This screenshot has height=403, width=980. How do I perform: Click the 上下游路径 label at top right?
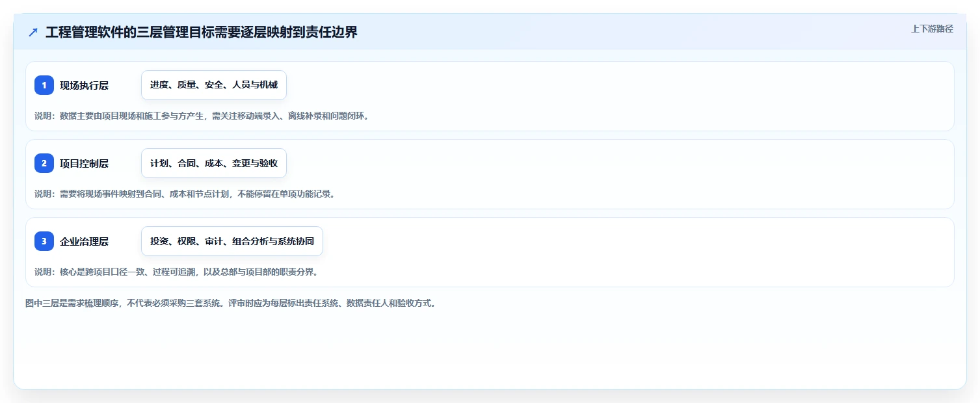[x=932, y=29]
